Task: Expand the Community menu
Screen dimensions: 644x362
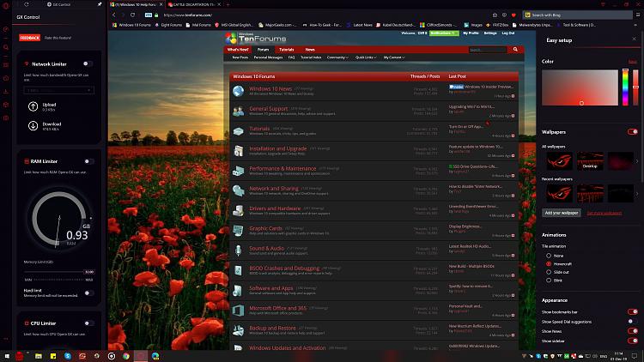Action: [x=338, y=57]
